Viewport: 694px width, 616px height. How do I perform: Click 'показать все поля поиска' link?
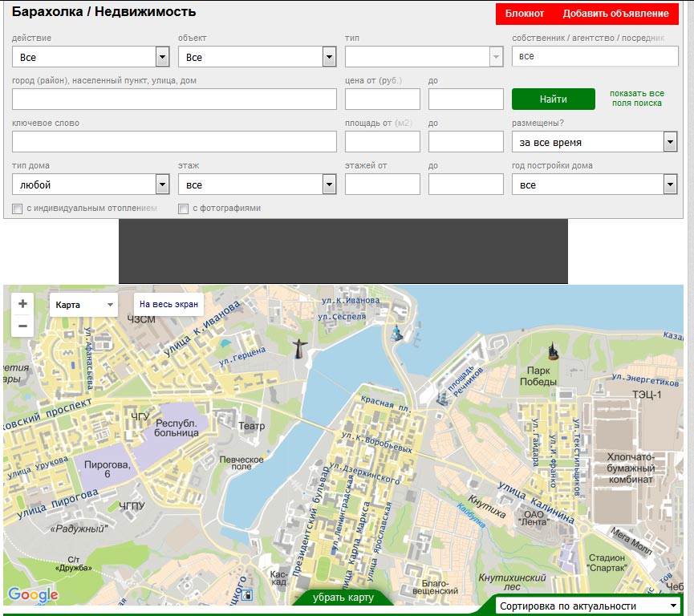(637, 98)
